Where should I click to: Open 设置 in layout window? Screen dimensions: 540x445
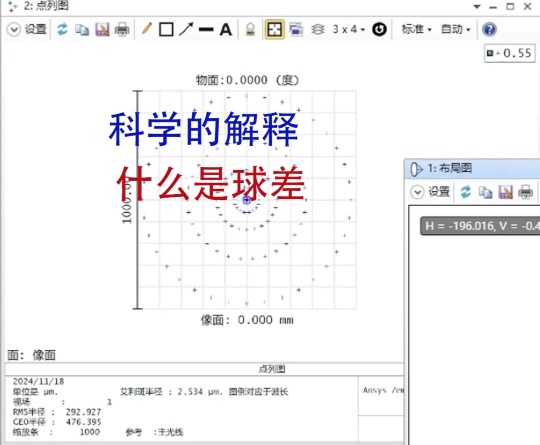(439, 192)
